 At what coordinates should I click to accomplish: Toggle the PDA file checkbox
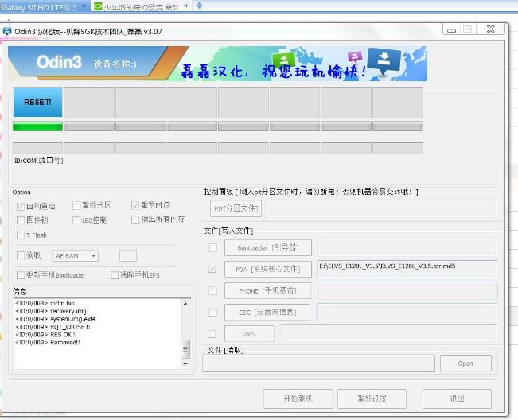coord(212,270)
